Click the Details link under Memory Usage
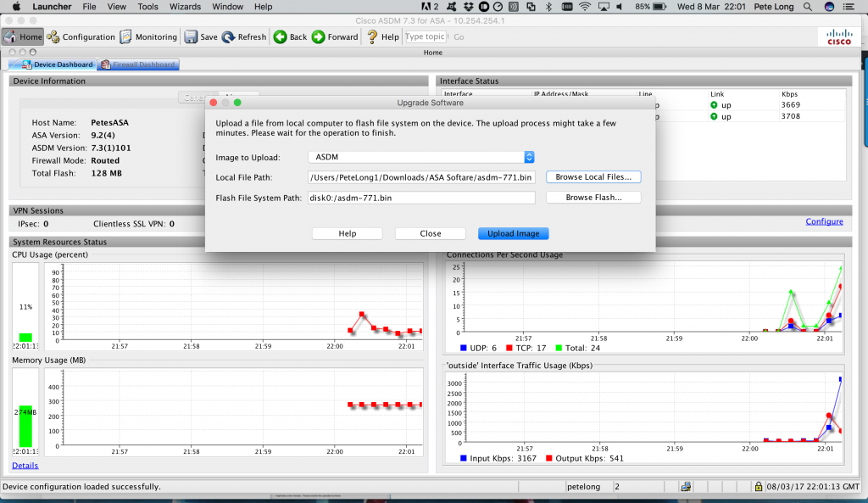The width and height of the screenshot is (868, 503). click(25, 465)
